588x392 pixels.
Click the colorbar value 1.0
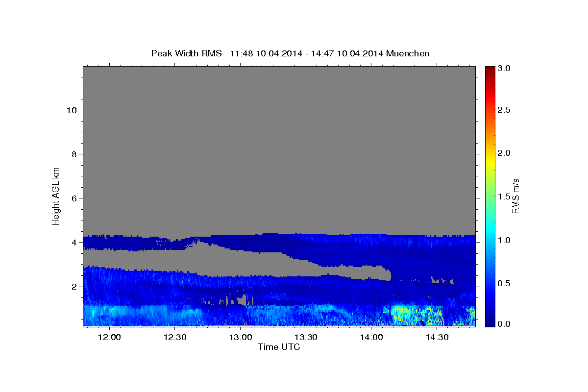505,240
